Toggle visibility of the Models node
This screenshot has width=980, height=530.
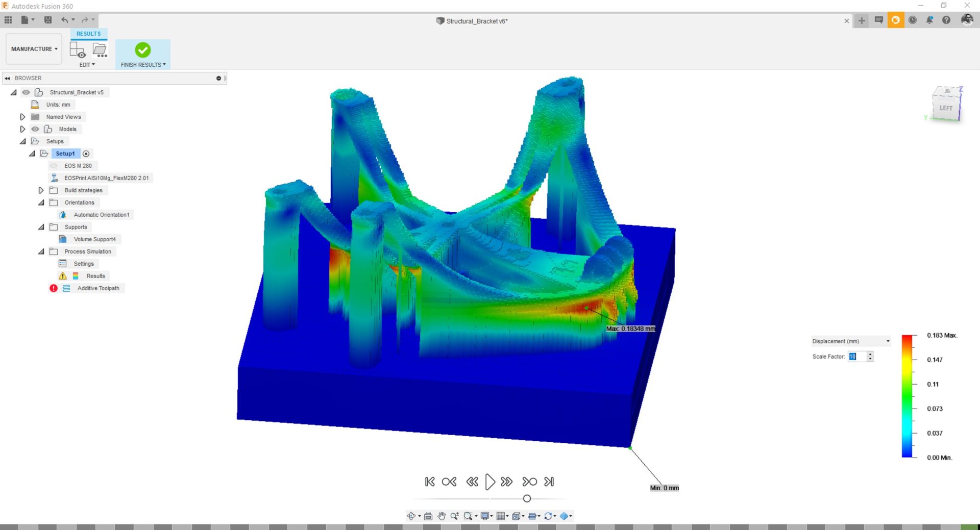[x=35, y=129]
